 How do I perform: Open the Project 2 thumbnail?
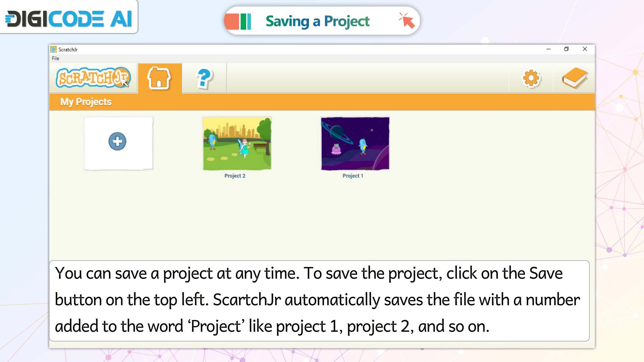[x=237, y=143]
